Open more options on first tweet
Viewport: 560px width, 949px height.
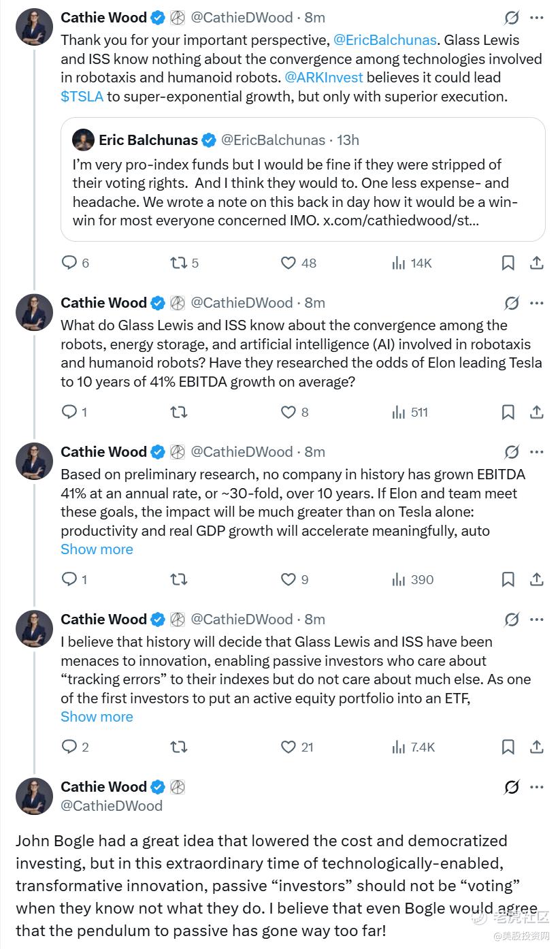click(x=537, y=18)
